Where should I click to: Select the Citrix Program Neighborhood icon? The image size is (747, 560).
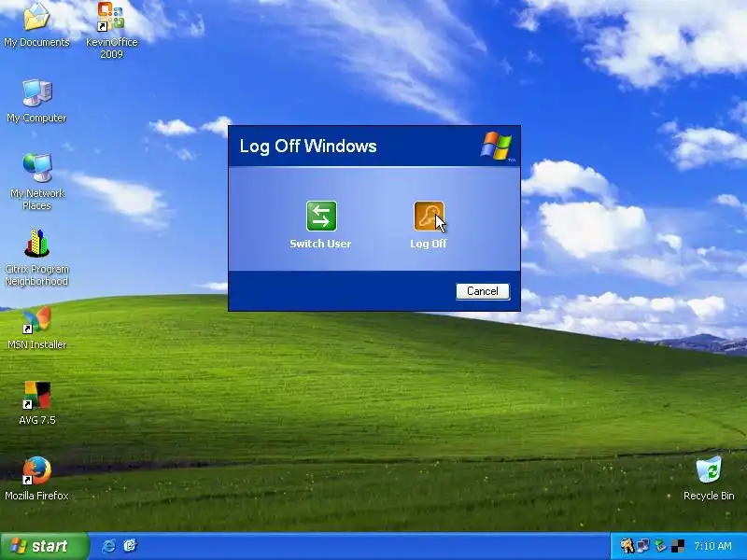pos(36,243)
